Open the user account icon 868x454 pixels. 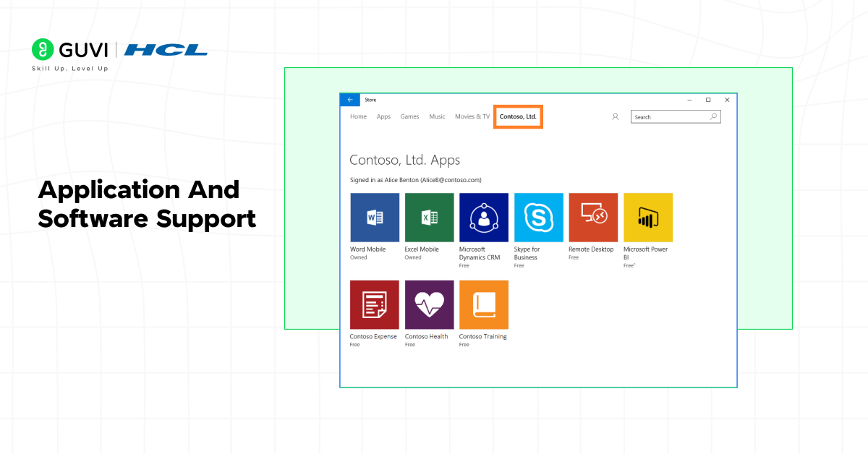614,116
